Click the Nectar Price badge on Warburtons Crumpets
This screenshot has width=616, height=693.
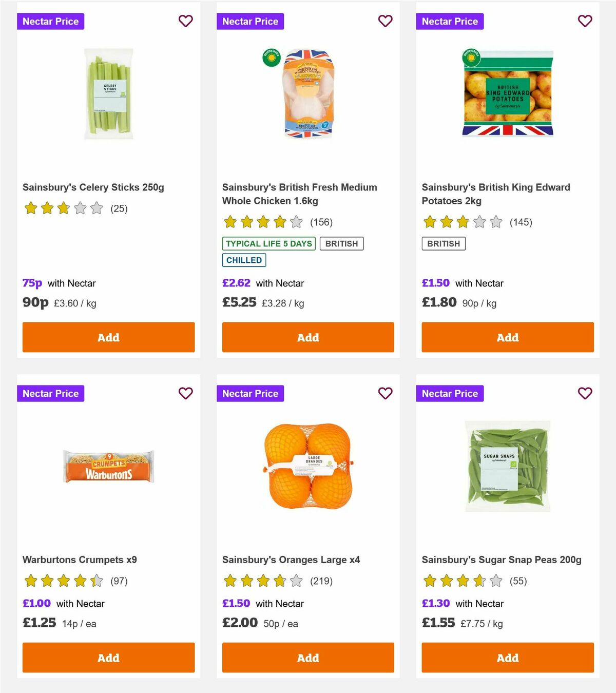(x=51, y=393)
